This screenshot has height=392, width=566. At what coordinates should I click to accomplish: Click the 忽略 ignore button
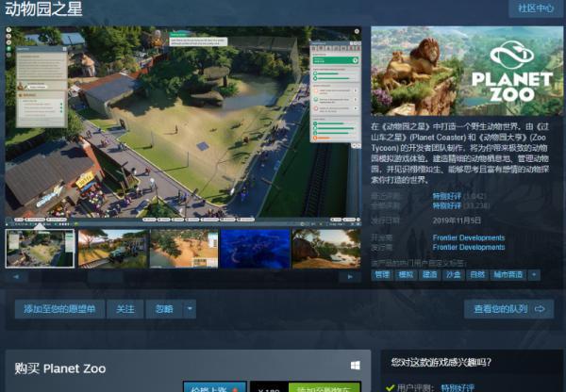pyautogui.click(x=164, y=309)
